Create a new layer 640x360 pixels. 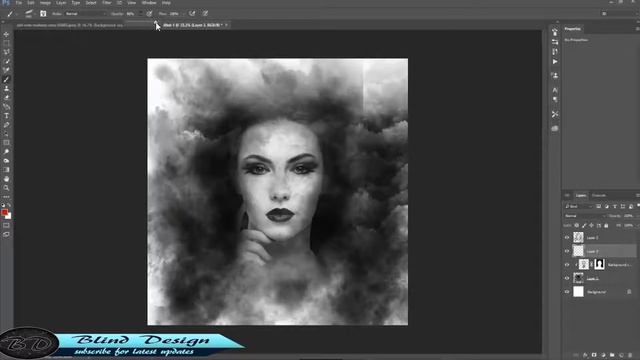621,355
